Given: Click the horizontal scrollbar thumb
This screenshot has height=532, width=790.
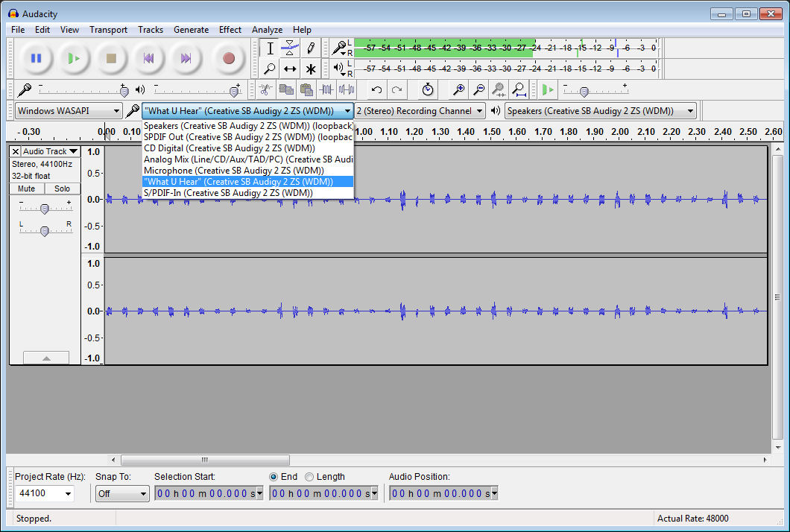Looking at the screenshot, I should (205, 460).
